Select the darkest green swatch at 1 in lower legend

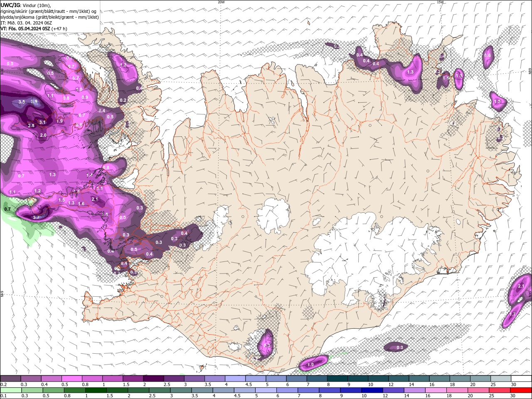click(96, 390)
